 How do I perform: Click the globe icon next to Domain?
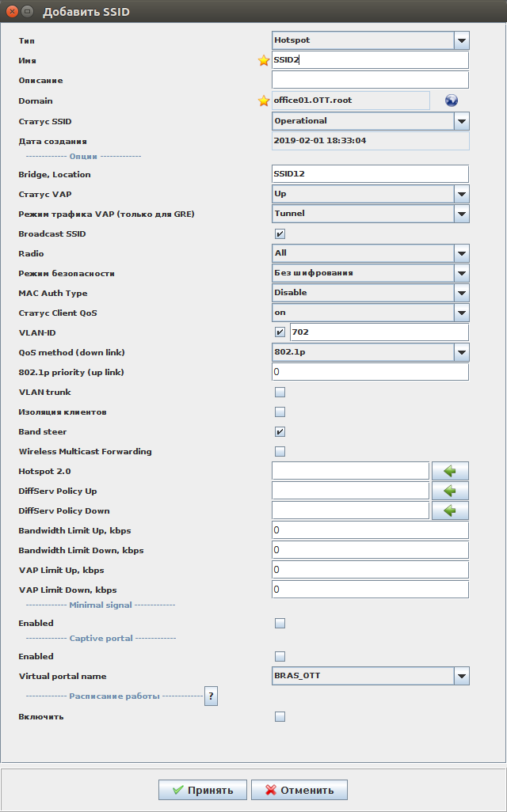tap(452, 101)
